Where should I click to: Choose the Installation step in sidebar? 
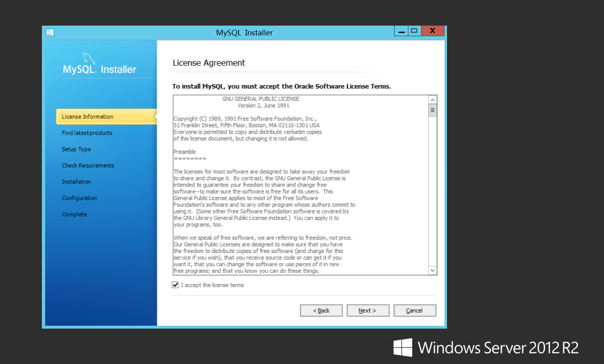click(x=76, y=182)
